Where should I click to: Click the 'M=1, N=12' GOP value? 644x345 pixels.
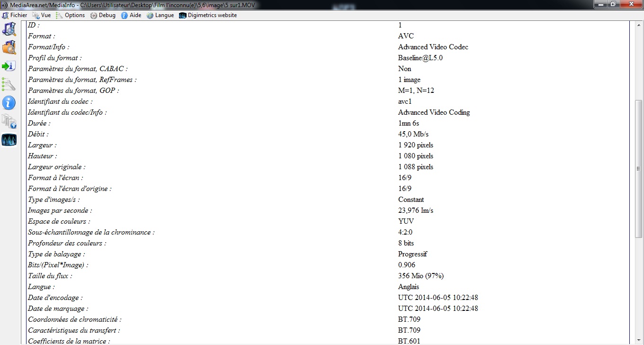click(x=416, y=91)
